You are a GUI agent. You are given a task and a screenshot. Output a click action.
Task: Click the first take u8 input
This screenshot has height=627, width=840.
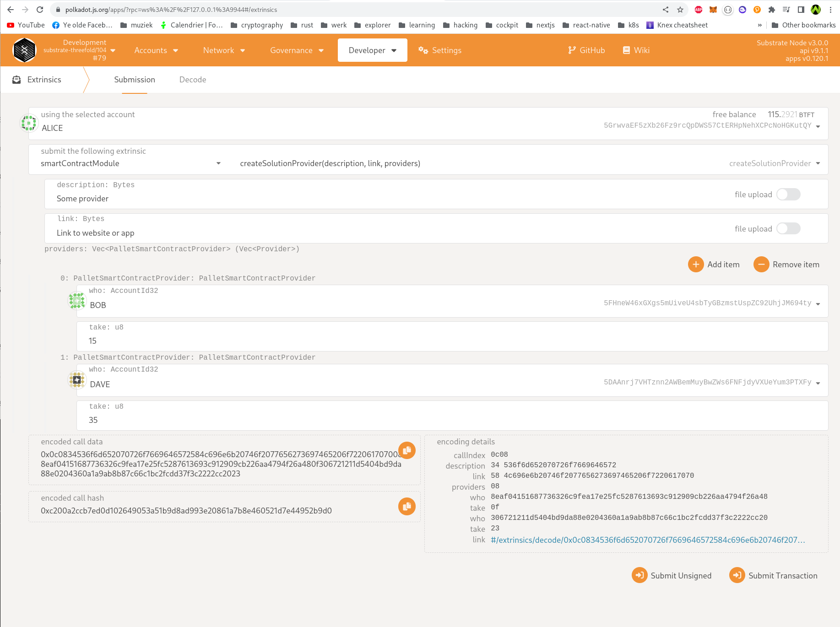point(451,341)
